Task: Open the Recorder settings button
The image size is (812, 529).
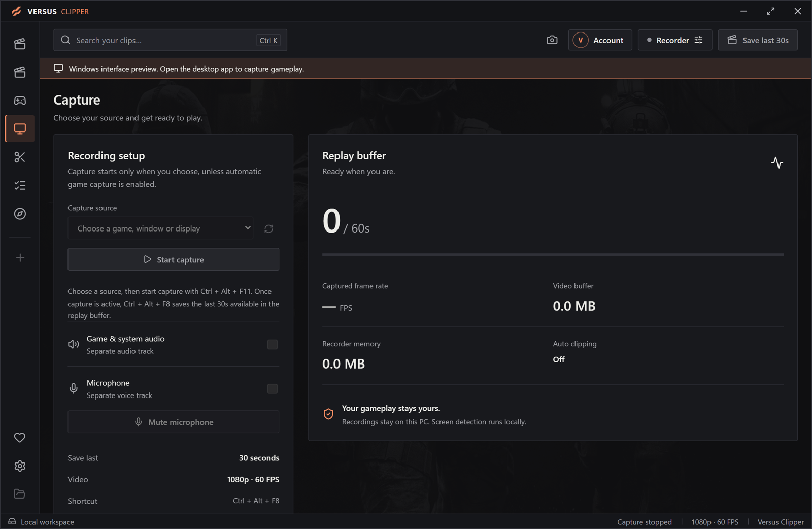Action: (675, 40)
